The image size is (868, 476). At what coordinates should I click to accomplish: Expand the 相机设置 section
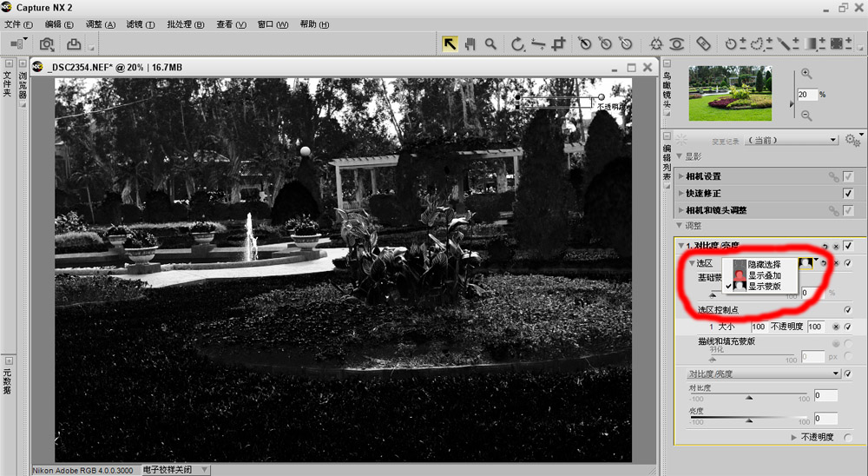(681, 176)
